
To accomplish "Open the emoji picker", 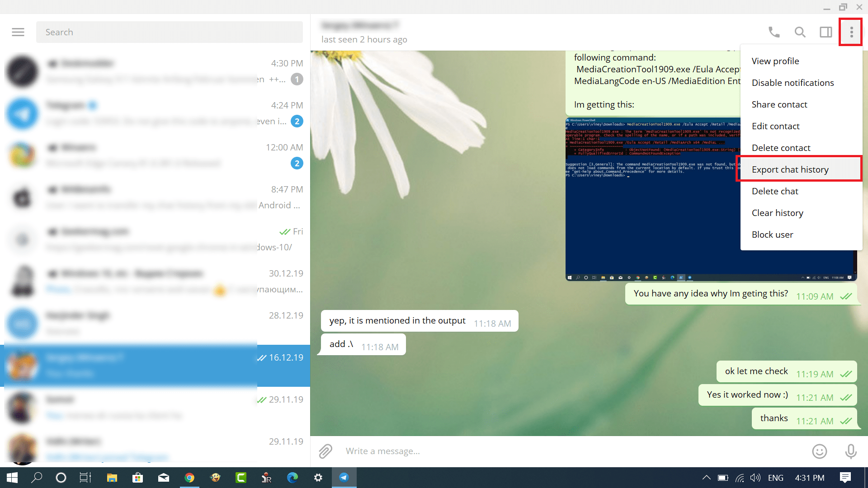I will tap(819, 451).
